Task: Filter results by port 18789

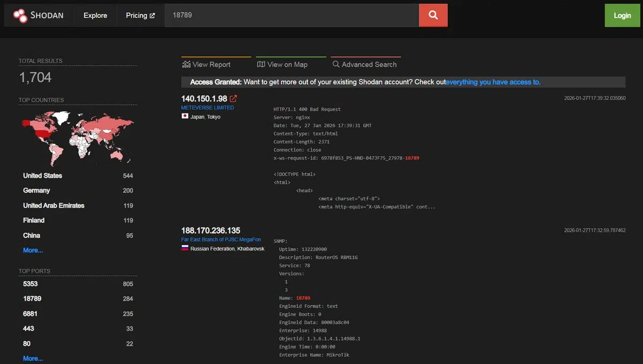Action: tap(32, 299)
